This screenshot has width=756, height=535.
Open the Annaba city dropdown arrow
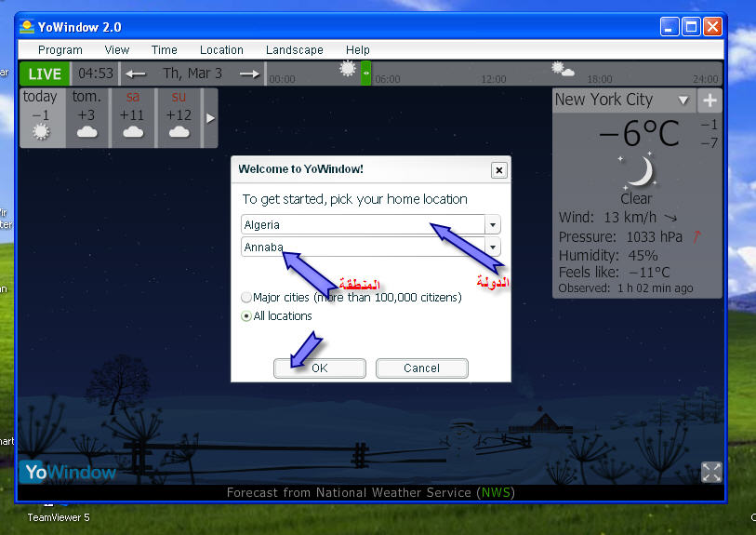click(x=493, y=247)
